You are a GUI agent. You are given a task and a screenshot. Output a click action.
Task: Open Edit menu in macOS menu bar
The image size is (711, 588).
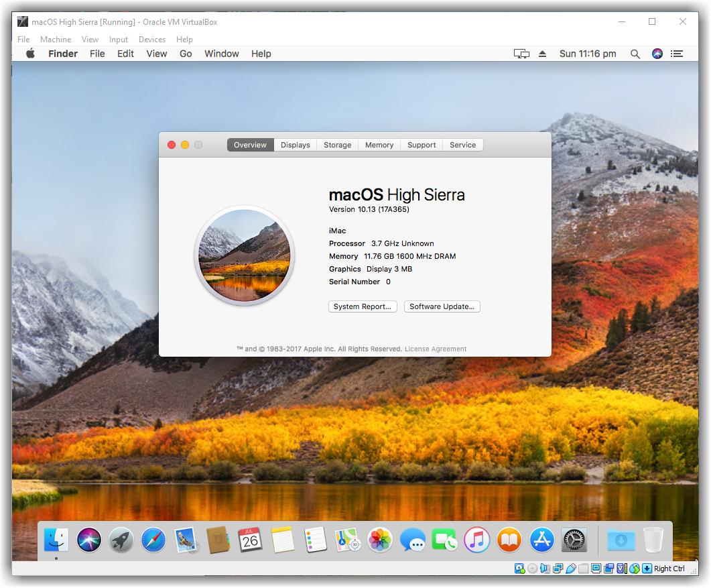pos(125,54)
